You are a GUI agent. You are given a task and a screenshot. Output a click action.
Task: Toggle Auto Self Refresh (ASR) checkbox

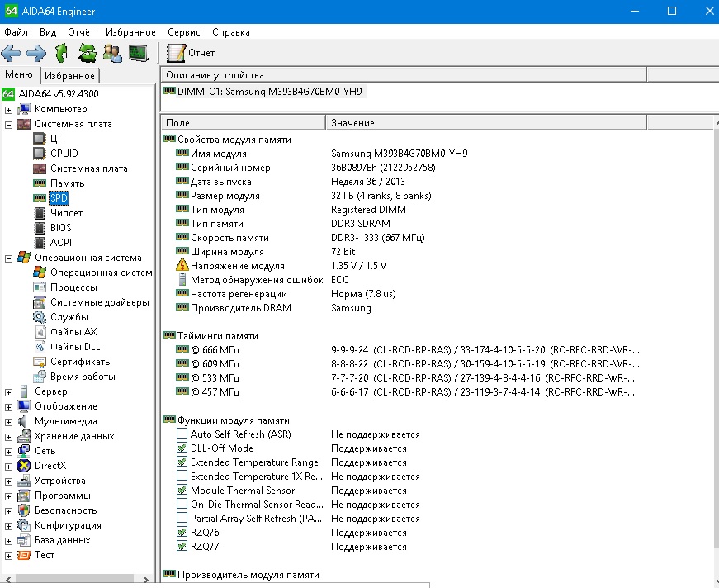182,434
